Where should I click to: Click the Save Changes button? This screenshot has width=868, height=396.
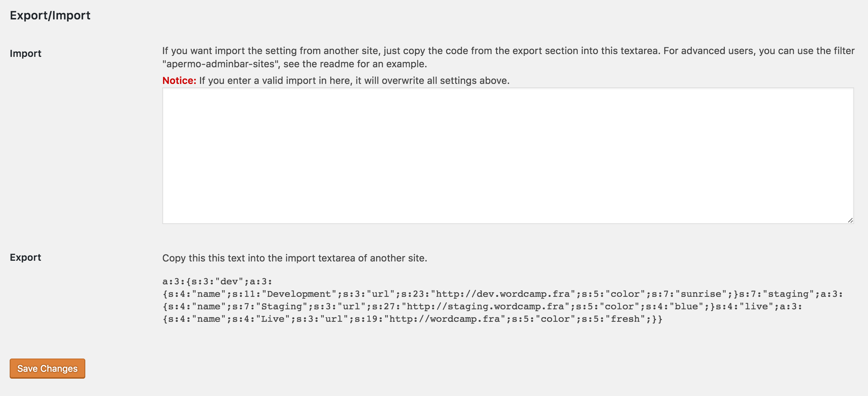47,369
